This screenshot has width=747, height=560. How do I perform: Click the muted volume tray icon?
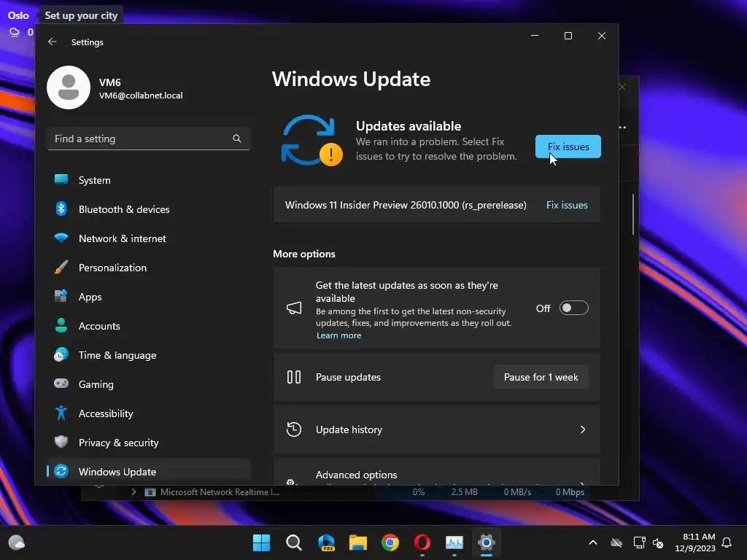pos(659,542)
